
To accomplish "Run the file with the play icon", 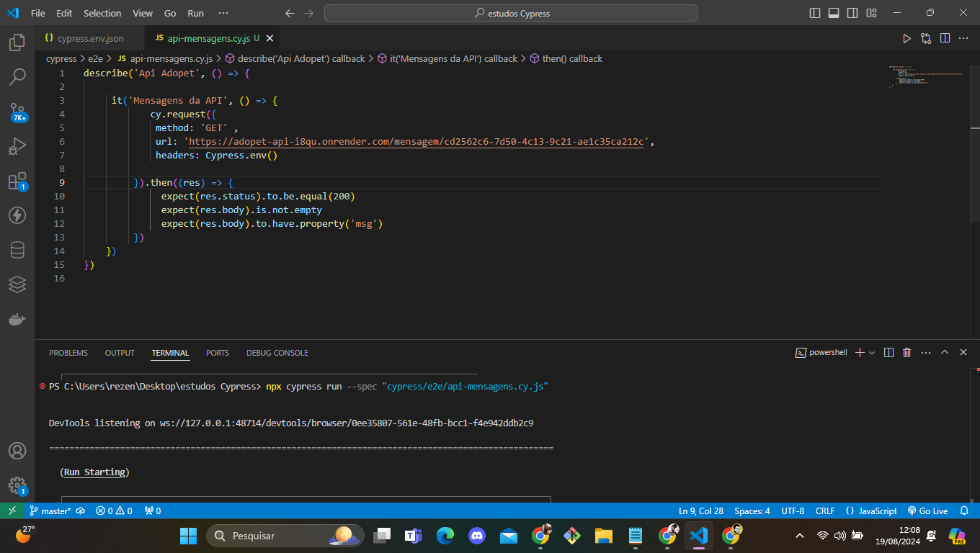I will [x=907, y=38].
